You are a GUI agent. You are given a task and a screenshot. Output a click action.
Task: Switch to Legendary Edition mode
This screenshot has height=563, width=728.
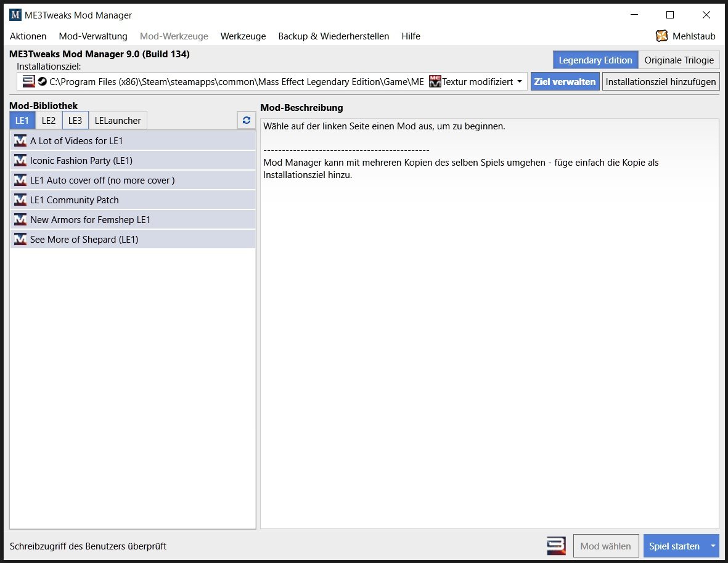(x=595, y=60)
